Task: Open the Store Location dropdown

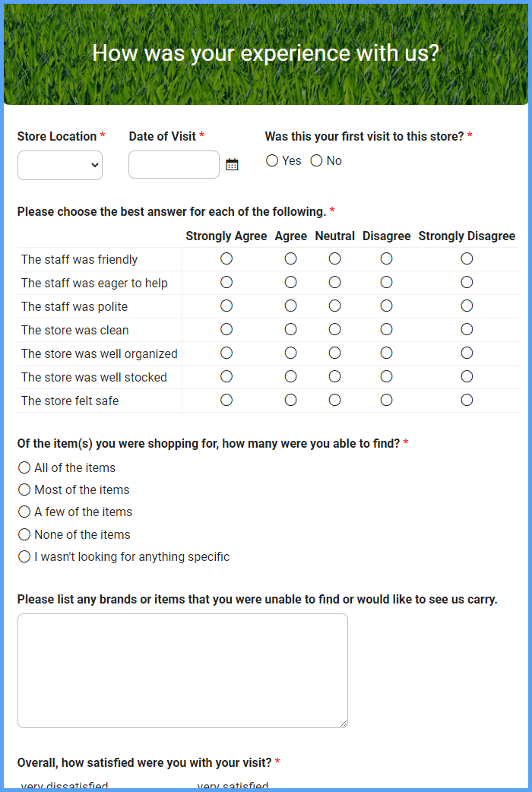Action: (x=60, y=165)
